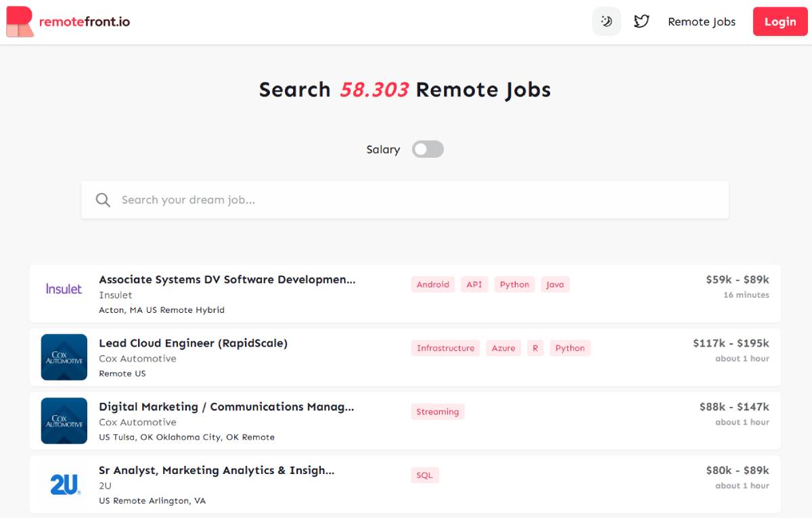Toggle dark mode moon icon
This screenshot has width=812, height=518.
tap(606, 22)
